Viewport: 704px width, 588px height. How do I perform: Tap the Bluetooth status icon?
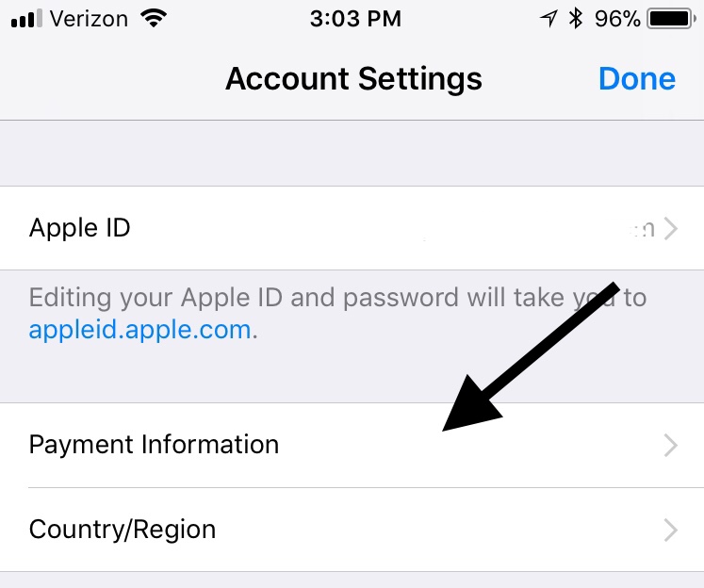[x=576, y=19]
